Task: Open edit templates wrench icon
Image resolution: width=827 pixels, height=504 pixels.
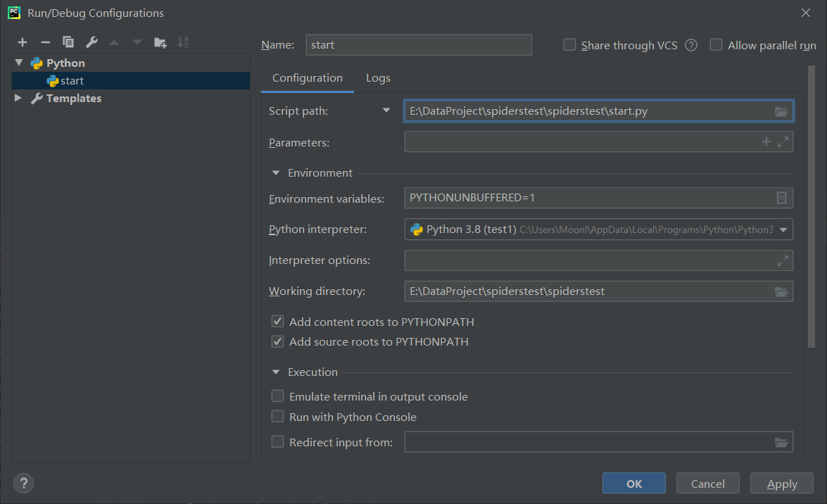Action: tap(91, 43)
